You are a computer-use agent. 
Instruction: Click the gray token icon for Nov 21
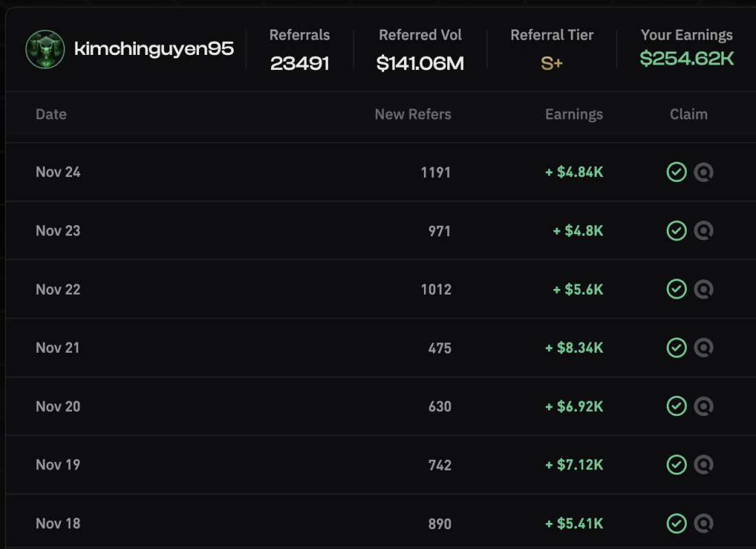click(703, 348)
